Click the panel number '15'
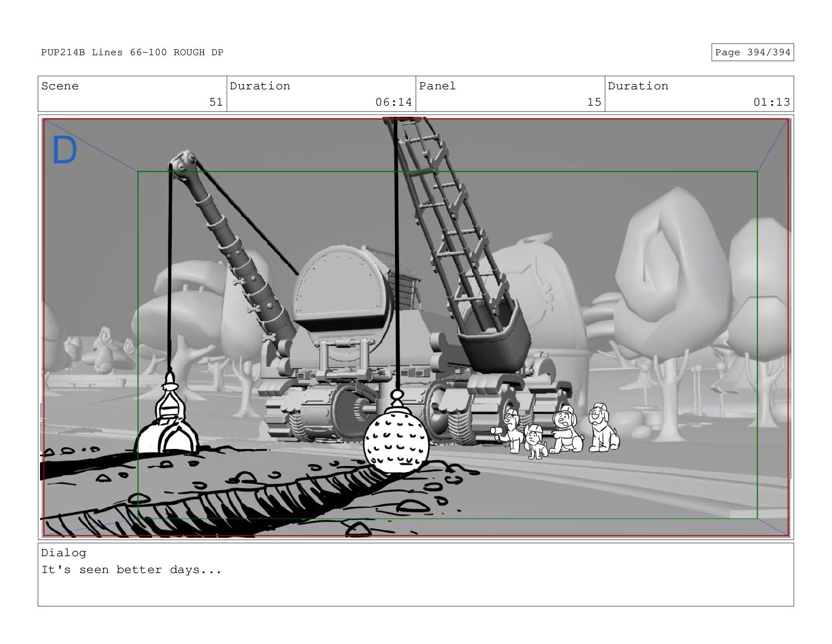This screenshot has height=644, width=832. tap(594, 102)
